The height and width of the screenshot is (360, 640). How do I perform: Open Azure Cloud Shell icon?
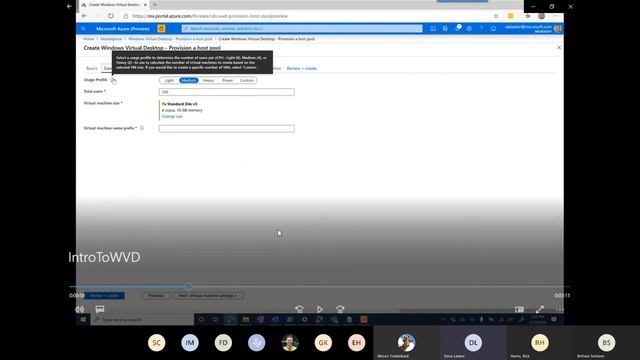click(433, 29)
